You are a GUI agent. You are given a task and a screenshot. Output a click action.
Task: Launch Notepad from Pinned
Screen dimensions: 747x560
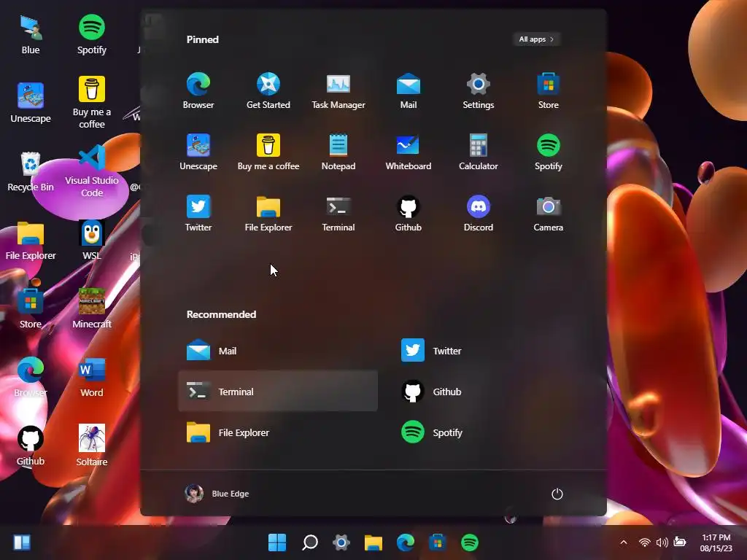[x=338, y=152]
